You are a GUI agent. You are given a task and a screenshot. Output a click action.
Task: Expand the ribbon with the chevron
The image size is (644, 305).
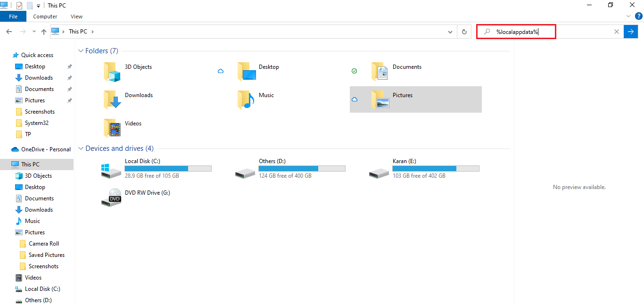[628, 16]
